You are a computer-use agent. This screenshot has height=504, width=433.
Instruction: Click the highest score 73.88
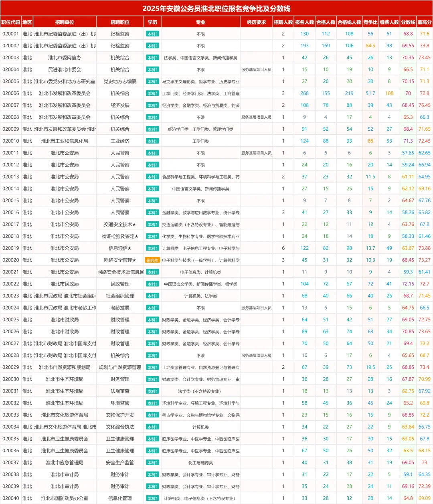(x=425, y=248)
